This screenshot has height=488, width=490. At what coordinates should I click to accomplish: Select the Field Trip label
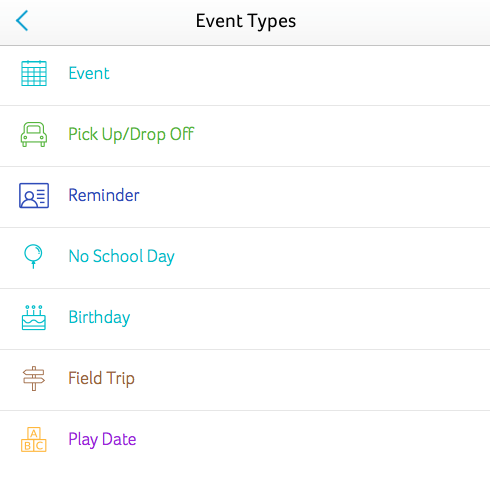[101, 378]
